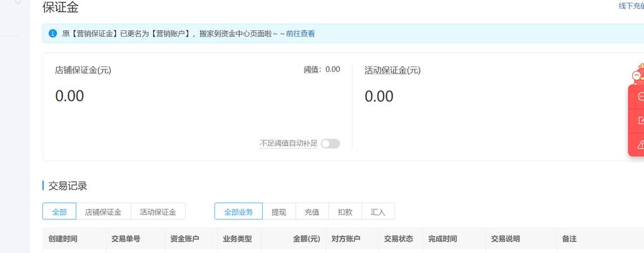Click the mascot avatar above red sidebar
This screenshot has height=253, width=644.
[x=638, y=74]
